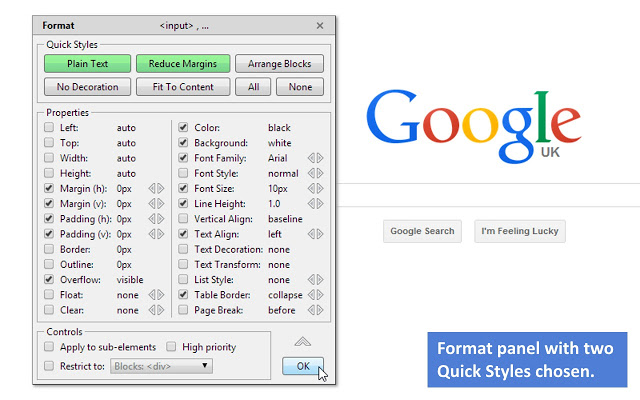Click the <input> element label in title
The image size is (640, 400).
[x=176, y=26]
